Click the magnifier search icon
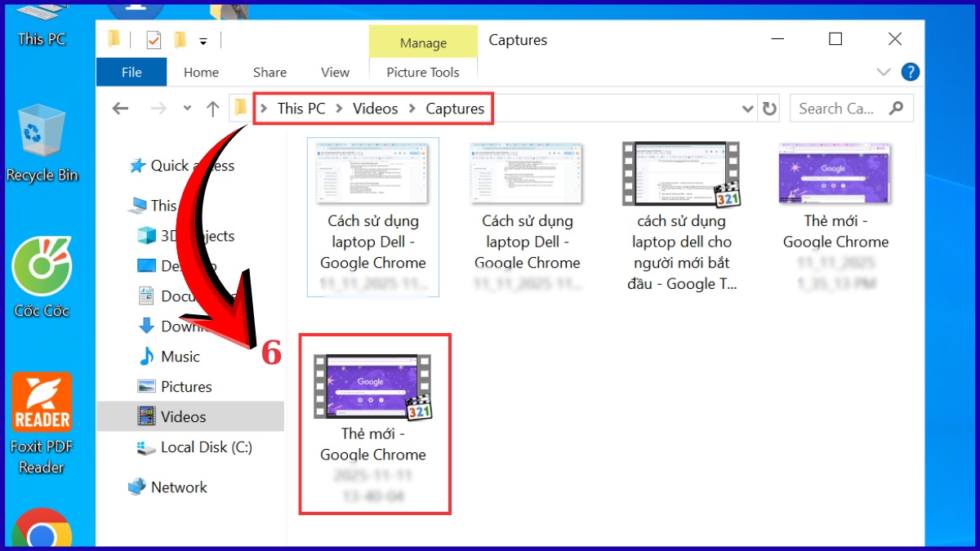This screenshot has width=980, height=551. tap(896, 108)
